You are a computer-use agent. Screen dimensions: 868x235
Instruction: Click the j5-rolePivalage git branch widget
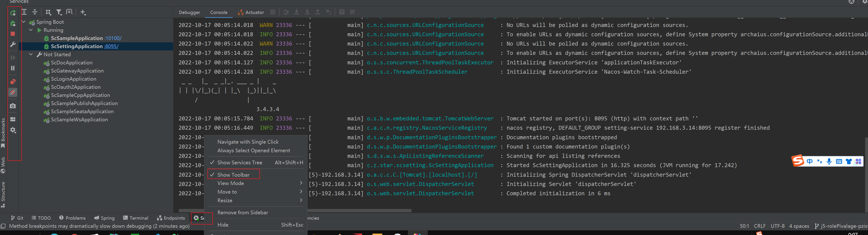point(841,226)
